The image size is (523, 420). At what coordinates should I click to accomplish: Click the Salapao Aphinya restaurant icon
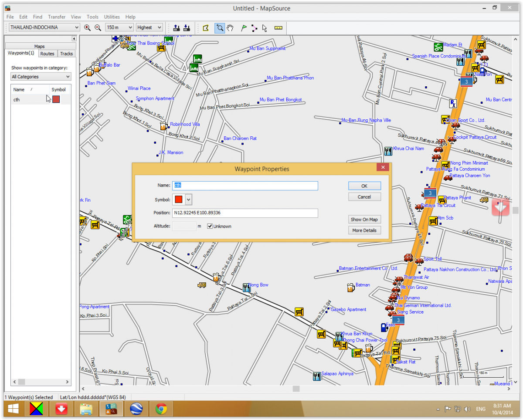point(317,376)
